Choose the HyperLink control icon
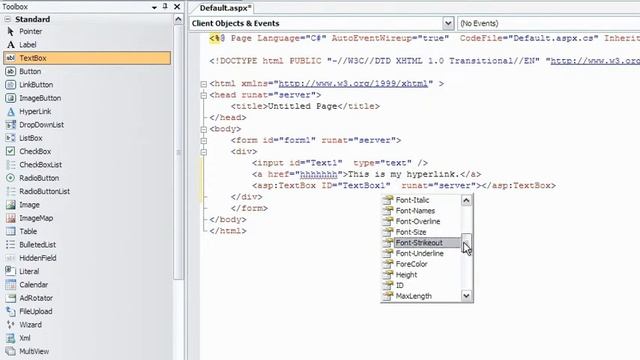The width and height of the screenshot is (640, 360). tap(11, 111)
